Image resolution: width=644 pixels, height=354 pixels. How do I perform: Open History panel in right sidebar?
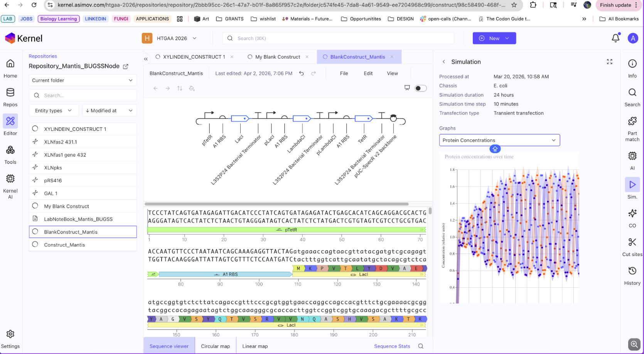click(x=632, y=276)
